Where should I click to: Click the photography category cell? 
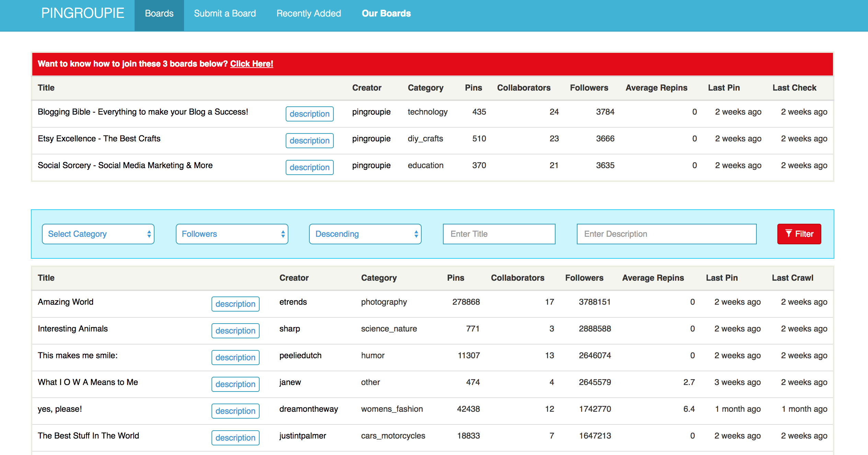[384, 302]
